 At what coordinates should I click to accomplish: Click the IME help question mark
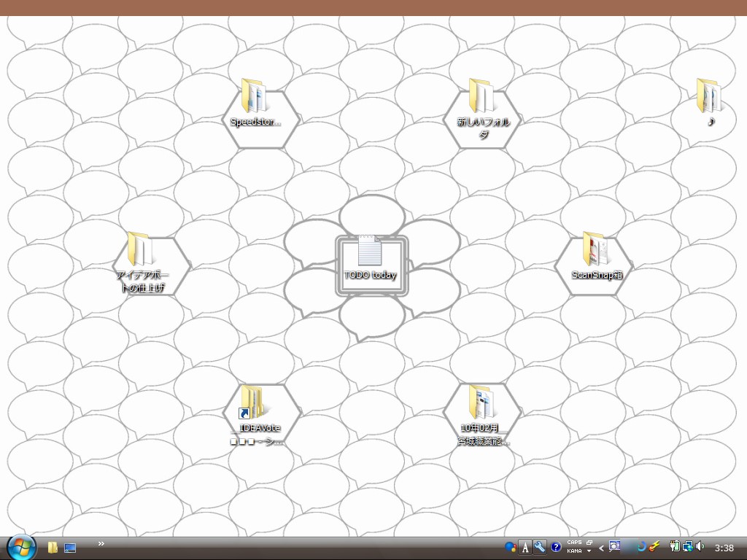[x=556, y=548]
